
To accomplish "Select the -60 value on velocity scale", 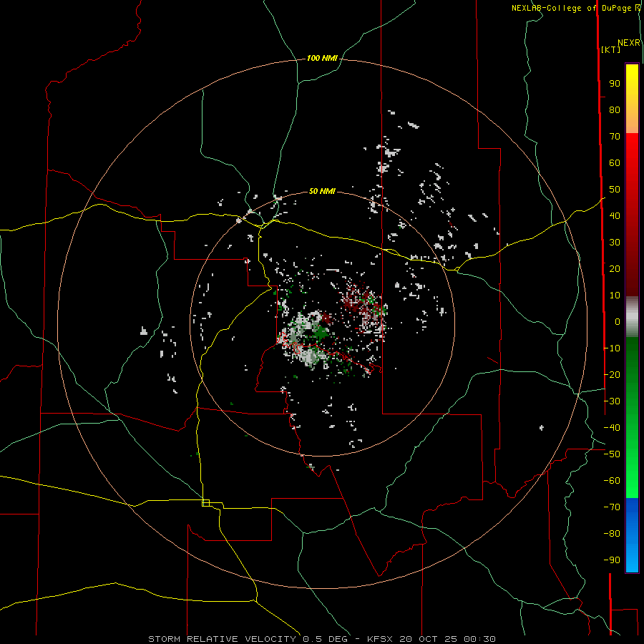I will coord(612,481).
